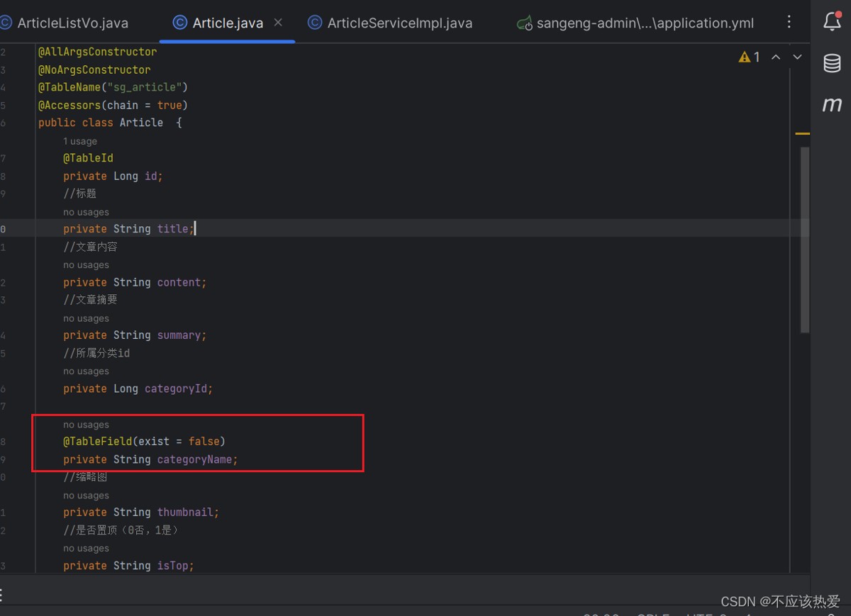The width and height of the screenshot is (851, 616).
Task: Click the warning indicator showing 1 problem
Action: (x=750, y=57)
